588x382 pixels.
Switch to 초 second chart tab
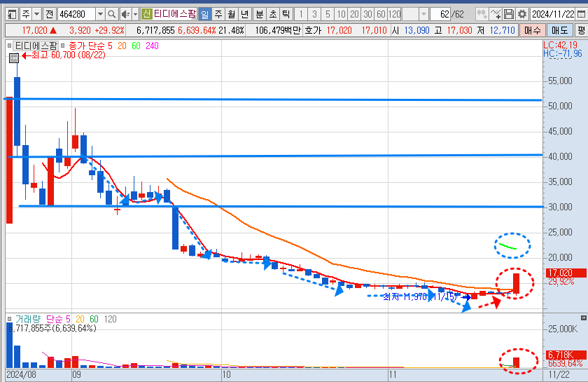[272, 14]
